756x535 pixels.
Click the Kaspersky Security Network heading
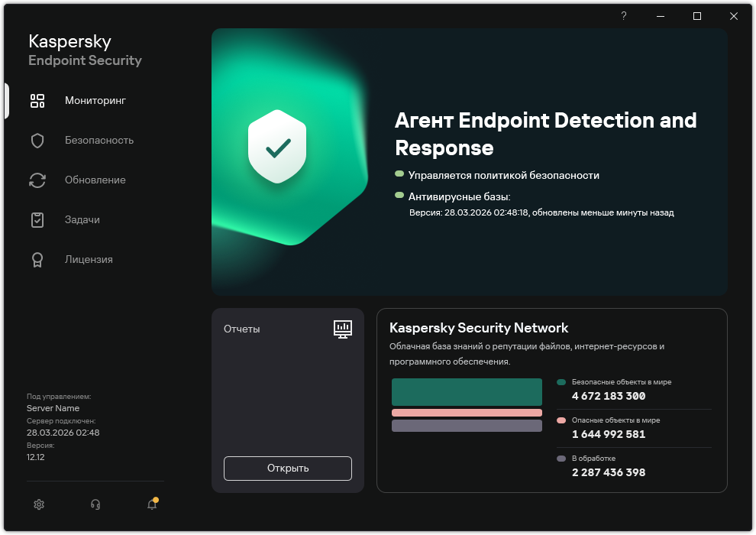pos(479,328)
